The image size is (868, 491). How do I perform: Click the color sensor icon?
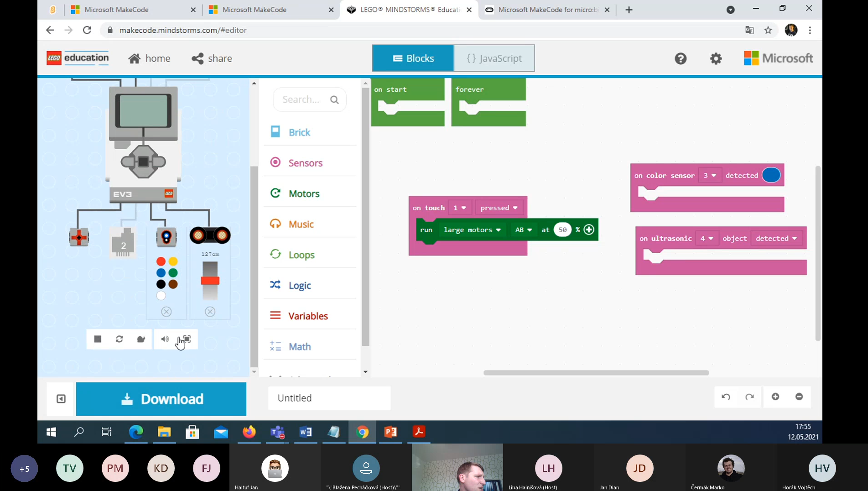166,237
